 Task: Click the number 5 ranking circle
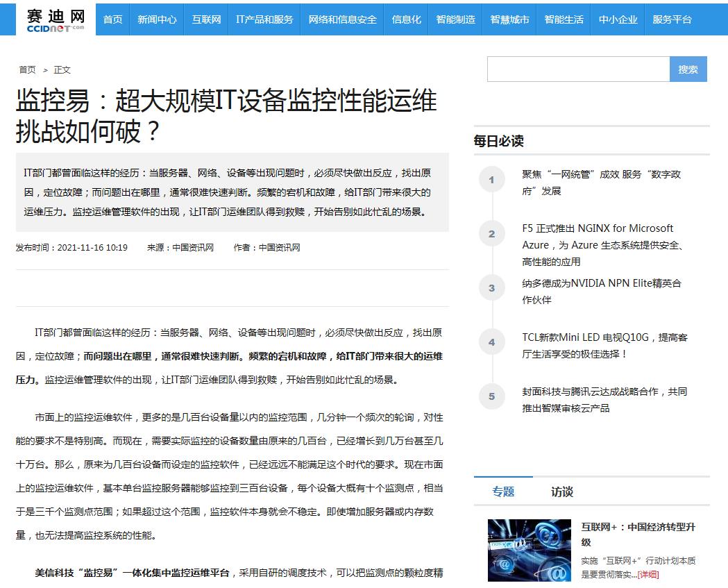point(491,396)
